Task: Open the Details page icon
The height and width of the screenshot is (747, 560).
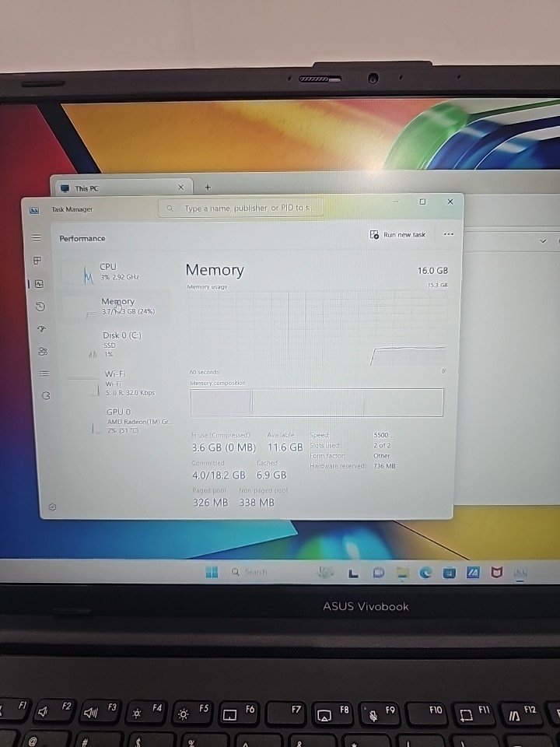Action: click(44, 373)
